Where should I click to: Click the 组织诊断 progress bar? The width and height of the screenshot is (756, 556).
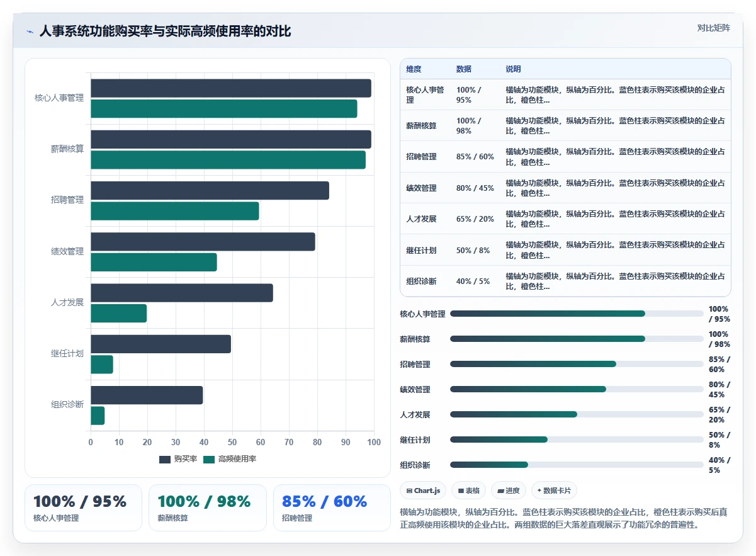click(x=577, y=465)
